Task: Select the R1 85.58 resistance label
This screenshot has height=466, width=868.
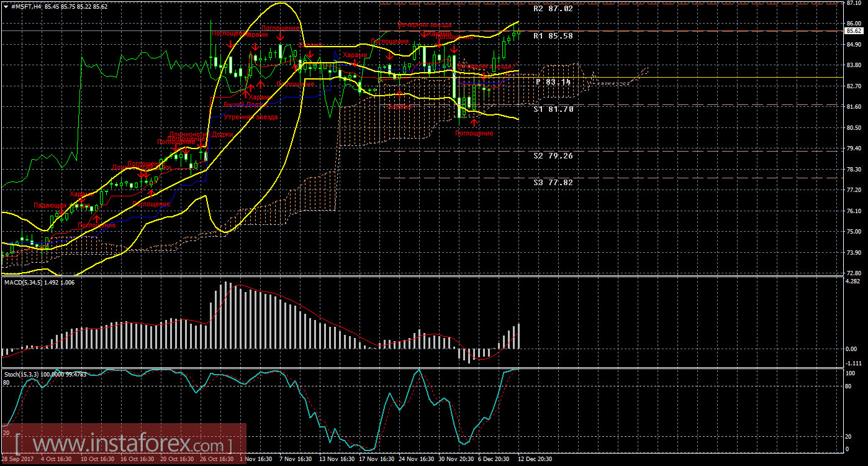Action: point(553,36)
